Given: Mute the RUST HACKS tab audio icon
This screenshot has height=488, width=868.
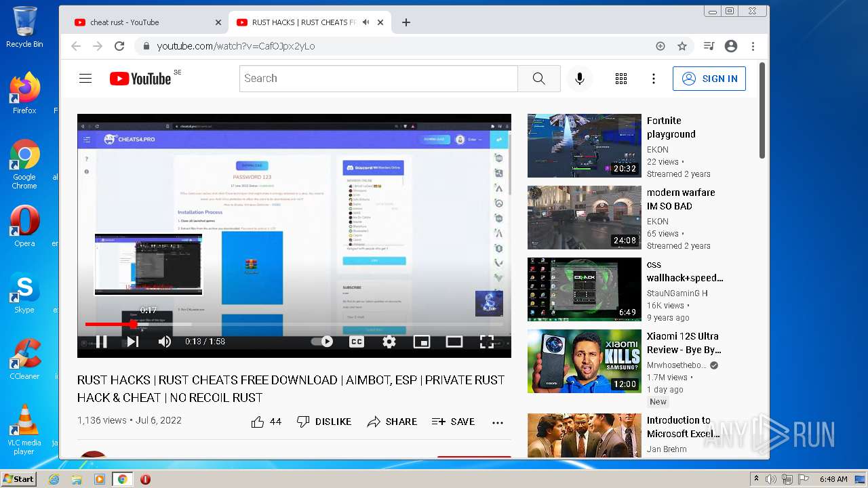Looking at the screenshot, I should (366, 22).
